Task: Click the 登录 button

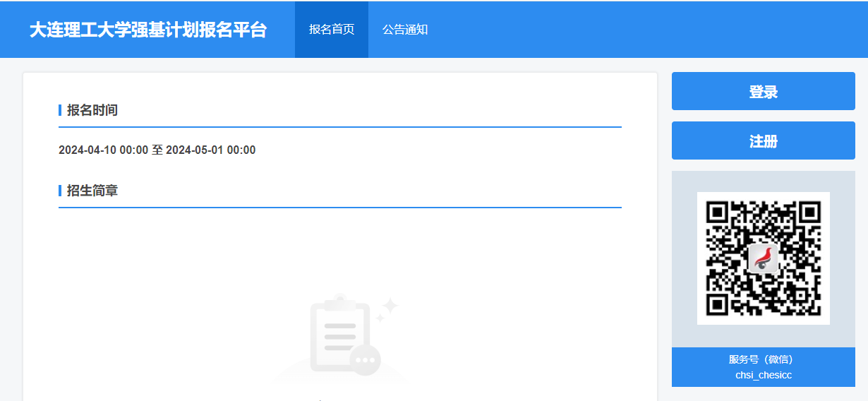Action: point(764,91)
